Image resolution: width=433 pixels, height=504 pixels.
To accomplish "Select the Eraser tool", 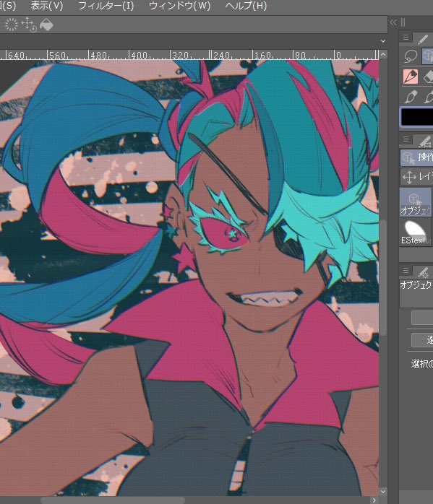I will 427,77.
